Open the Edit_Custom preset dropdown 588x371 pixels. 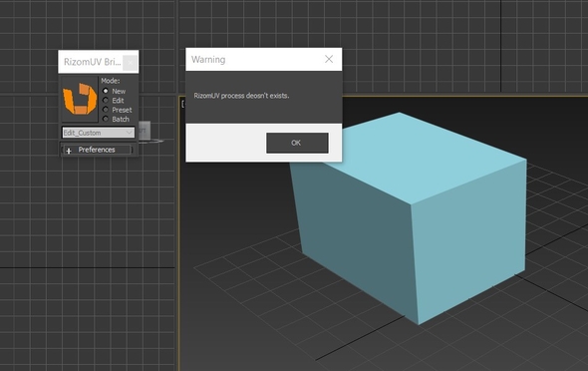99,133
